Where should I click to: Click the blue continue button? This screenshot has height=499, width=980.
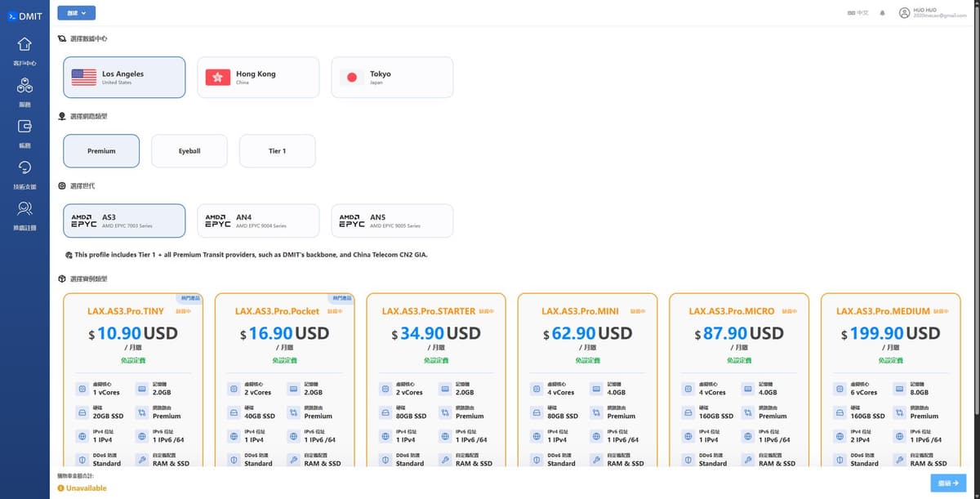click(948, 483)
